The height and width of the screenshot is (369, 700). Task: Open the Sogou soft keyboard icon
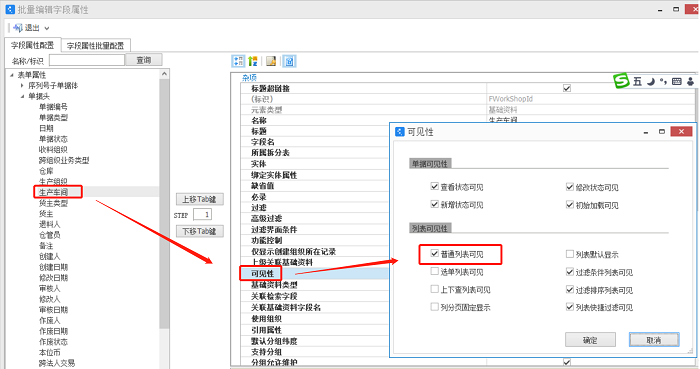point(677,81)
